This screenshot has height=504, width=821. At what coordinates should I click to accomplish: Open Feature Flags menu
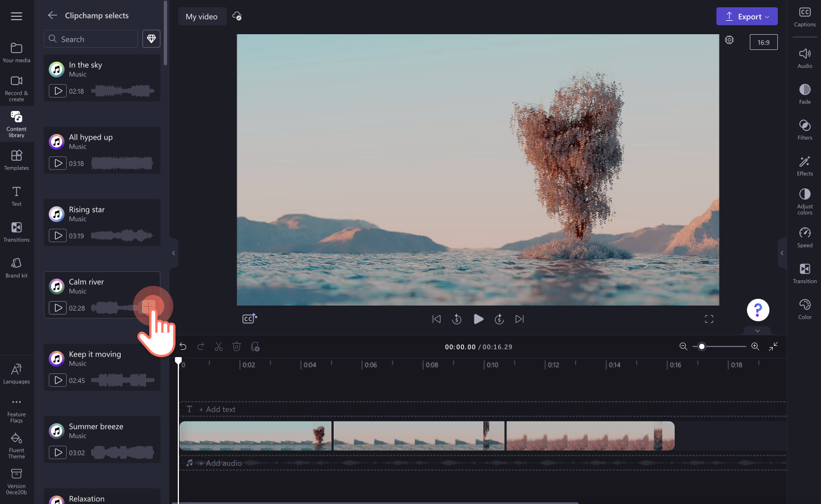[x=17, y=410]
